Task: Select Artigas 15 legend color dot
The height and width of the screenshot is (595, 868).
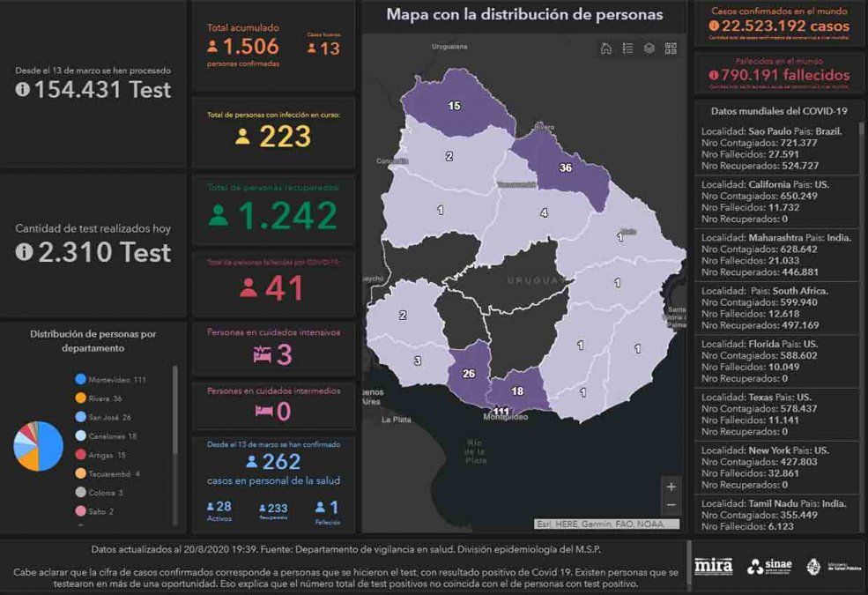Action: (x=81, y=455)
